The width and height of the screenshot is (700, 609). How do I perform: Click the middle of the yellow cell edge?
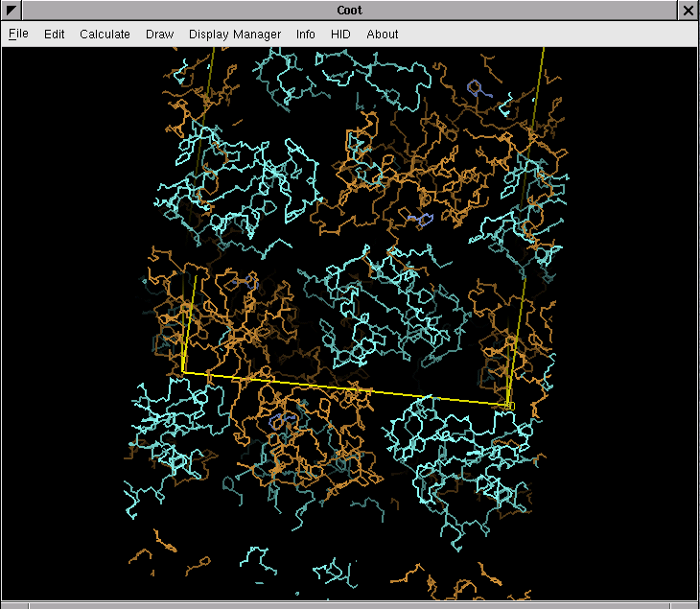tap(345, 389)
